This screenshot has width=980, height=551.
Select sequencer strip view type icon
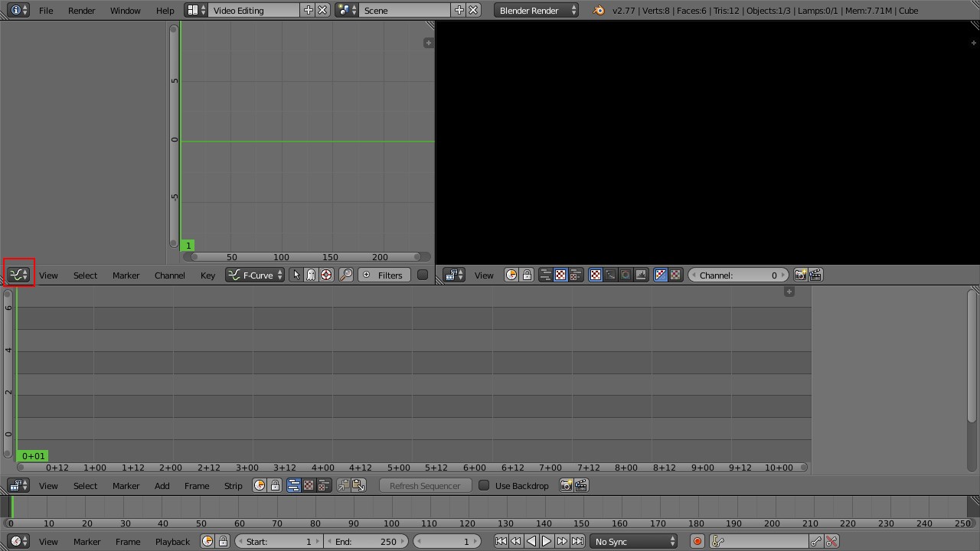(x=293, y=486)
